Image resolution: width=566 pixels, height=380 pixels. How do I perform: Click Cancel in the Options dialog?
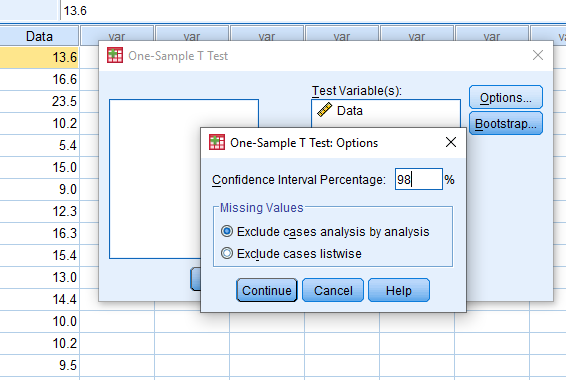pos(333,290)
